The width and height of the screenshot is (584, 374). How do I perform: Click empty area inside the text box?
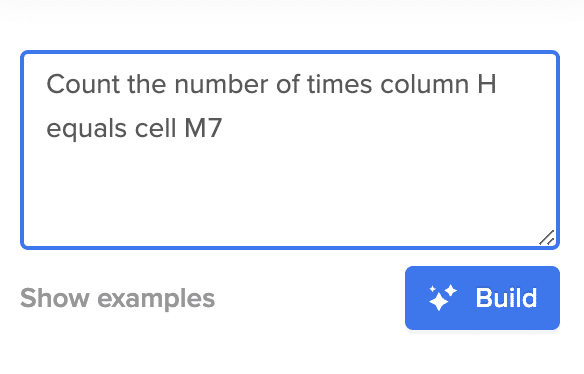coord(290,194)
